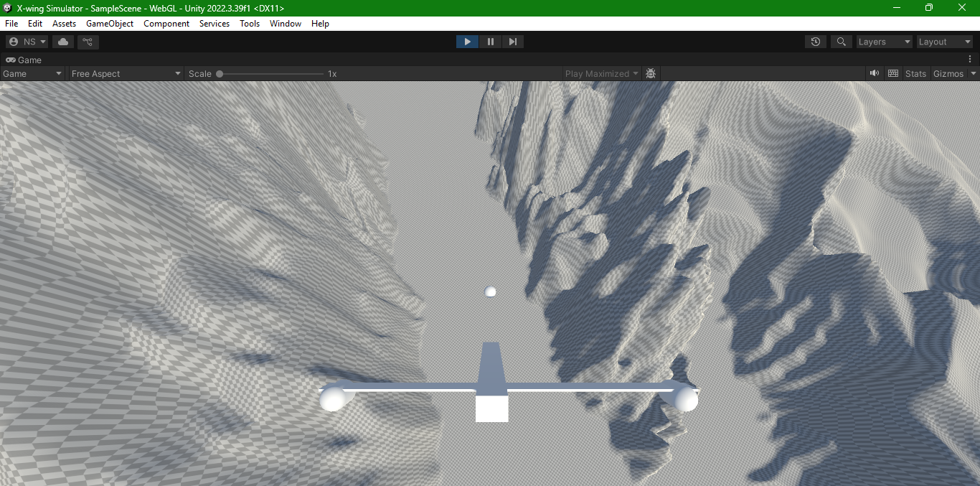Open the Gizmos dropdown arrow

point(974,73)
